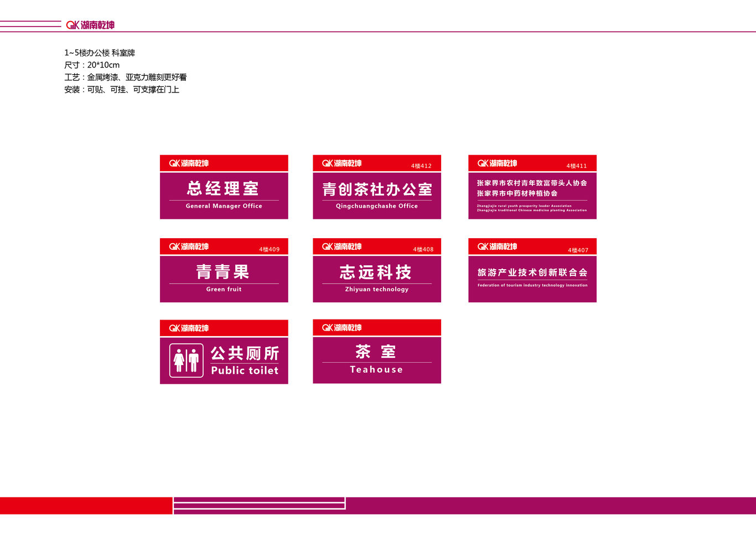Screen dimensions: 756x535
Task: Select the Public toilet caption
Action: pyautogui.click(x=245, y=371)
